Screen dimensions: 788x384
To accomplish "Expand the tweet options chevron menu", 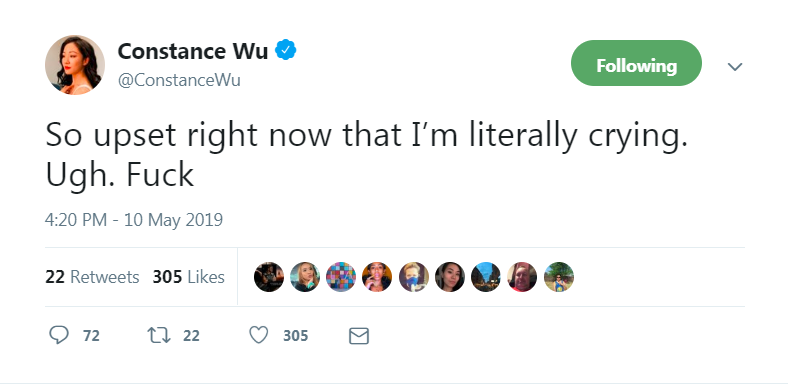I will pyautogui.click(x=735, y=66).
